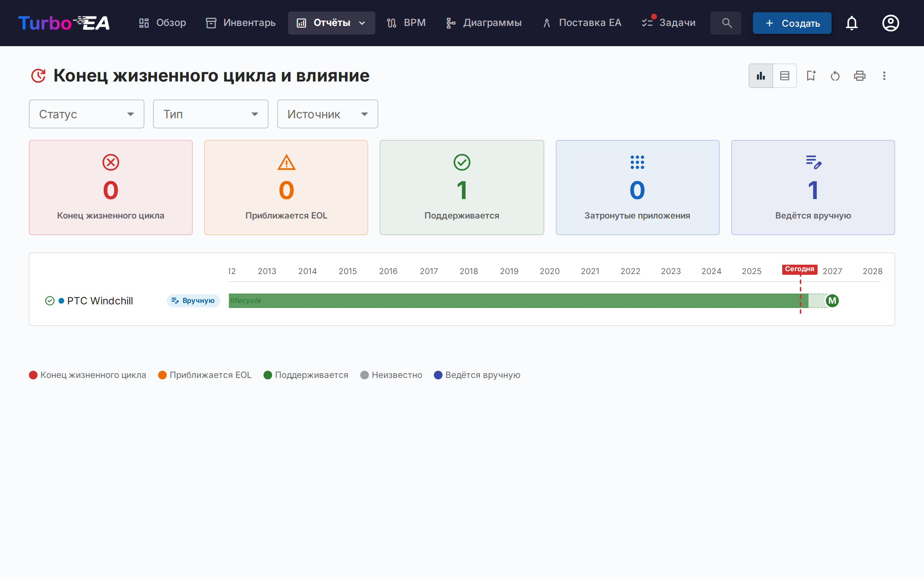The image size is (924, 577).
Task: Toggle the 'Вручную' badge on PTC Windchill
Action: pos(193,301)
